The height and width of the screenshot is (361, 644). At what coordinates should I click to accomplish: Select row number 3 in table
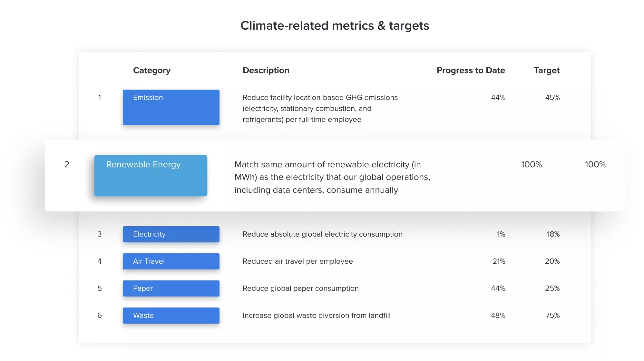pos(99,234)
